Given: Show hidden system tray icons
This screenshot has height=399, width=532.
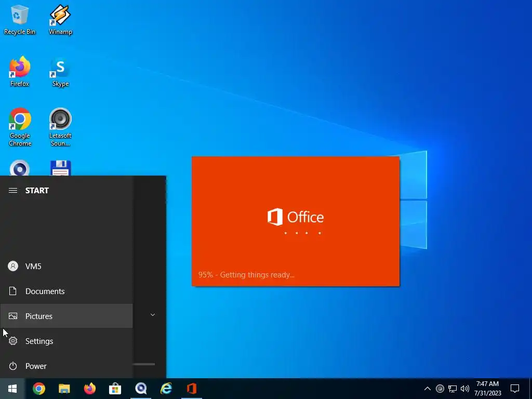Looking at the screenshot, I should (428, 389).
